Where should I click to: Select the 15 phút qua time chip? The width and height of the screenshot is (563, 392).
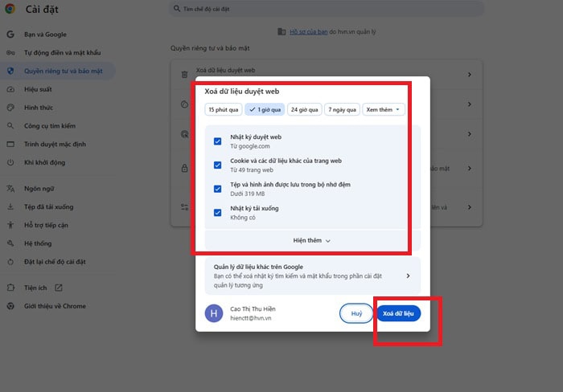click(x=223, y=109)
